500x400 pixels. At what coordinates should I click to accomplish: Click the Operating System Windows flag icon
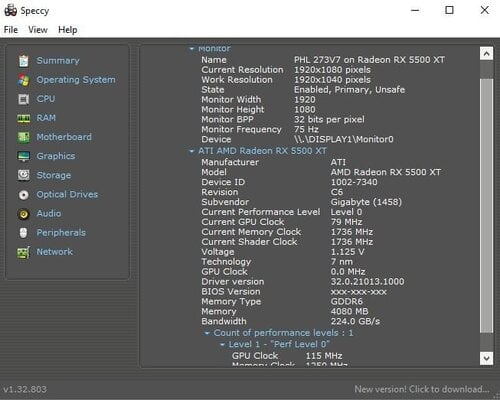coord(24,80)
